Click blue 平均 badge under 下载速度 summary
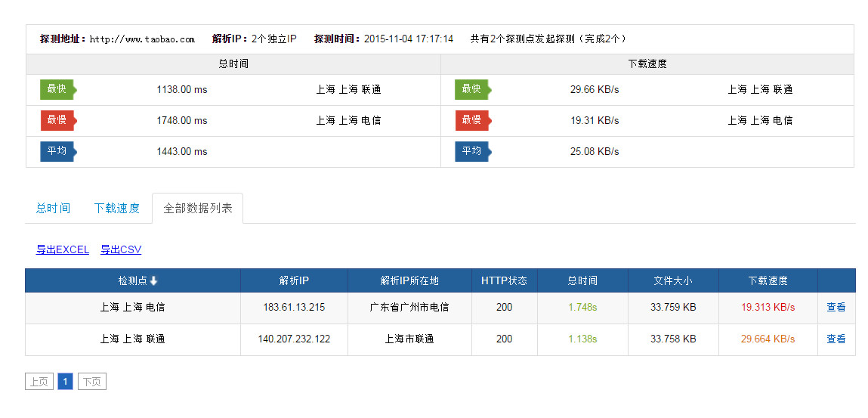 (472, 151)
